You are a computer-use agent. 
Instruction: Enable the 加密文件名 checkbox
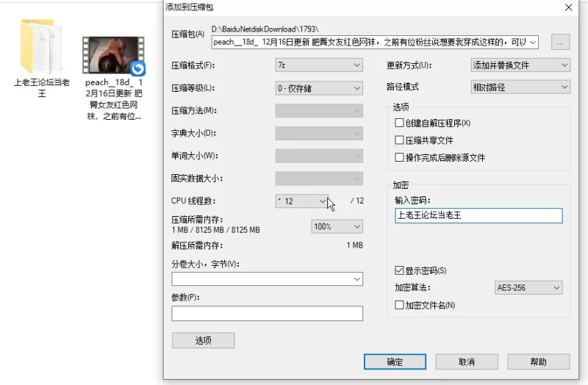[x=399, y=305]
